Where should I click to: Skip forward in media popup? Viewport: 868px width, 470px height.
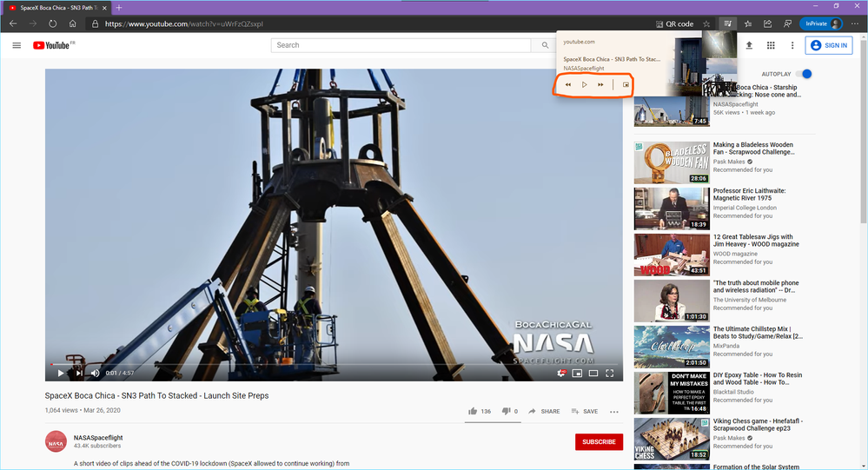click(x=600, y=84)
